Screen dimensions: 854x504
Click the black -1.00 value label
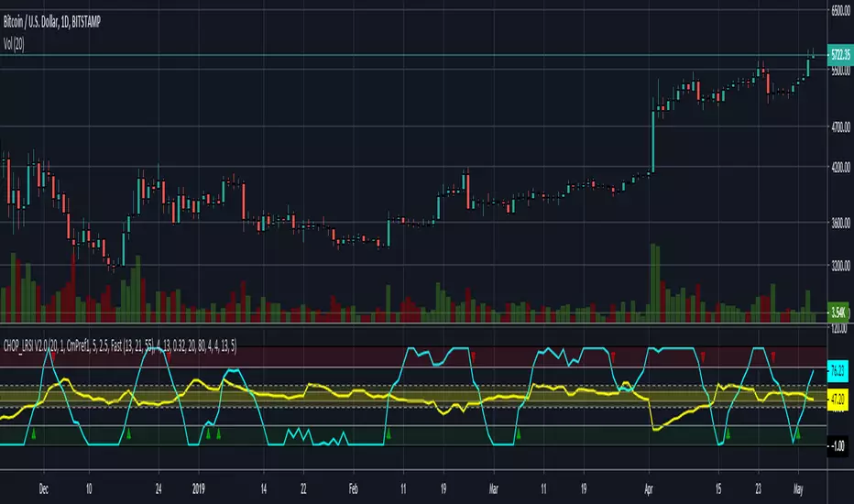coord(838,446)
